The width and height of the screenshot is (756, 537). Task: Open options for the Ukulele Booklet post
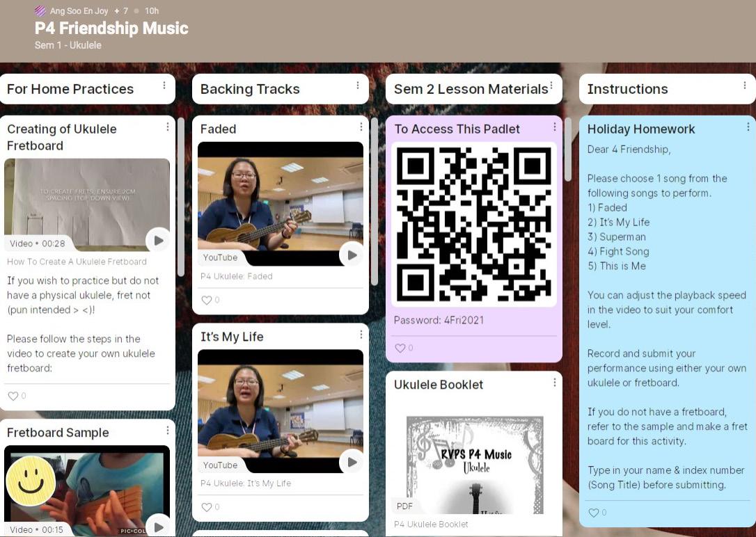click(554, 383)
